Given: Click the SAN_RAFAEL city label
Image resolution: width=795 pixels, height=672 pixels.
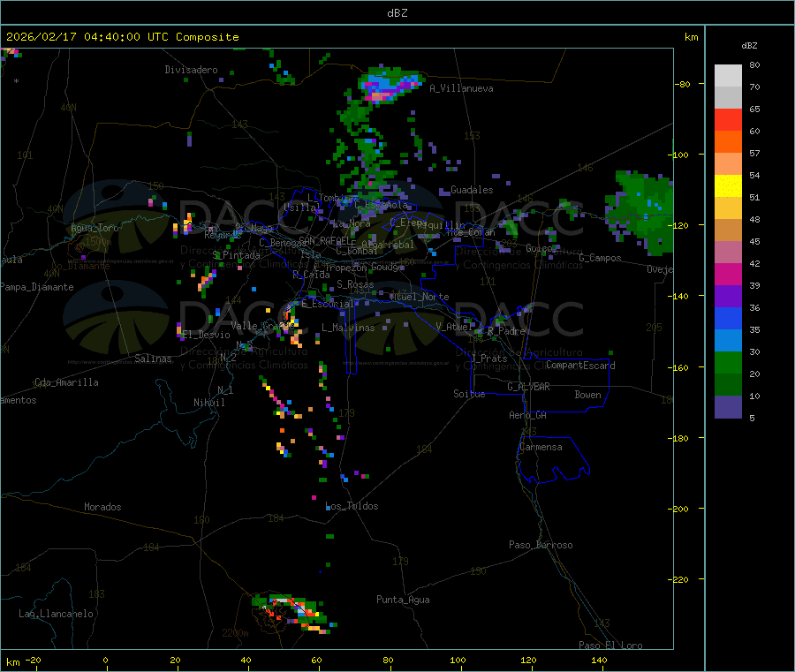Looking at the screenshot, I should [324, 241].
